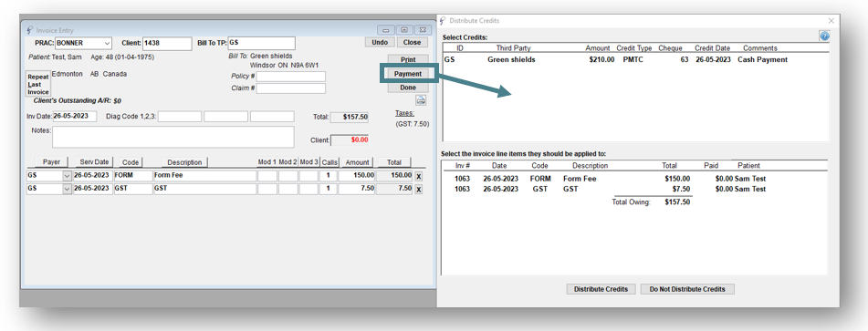Click the Client number field
Image resolution: width=868 pixels, height=331 pixels.
click(167, 44)
